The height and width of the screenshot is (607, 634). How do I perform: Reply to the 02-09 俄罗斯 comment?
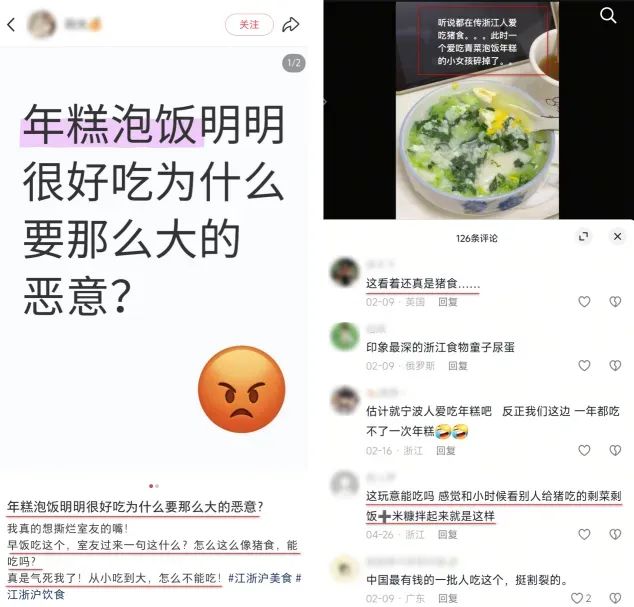pyautogui.click(x=458, y=366)
